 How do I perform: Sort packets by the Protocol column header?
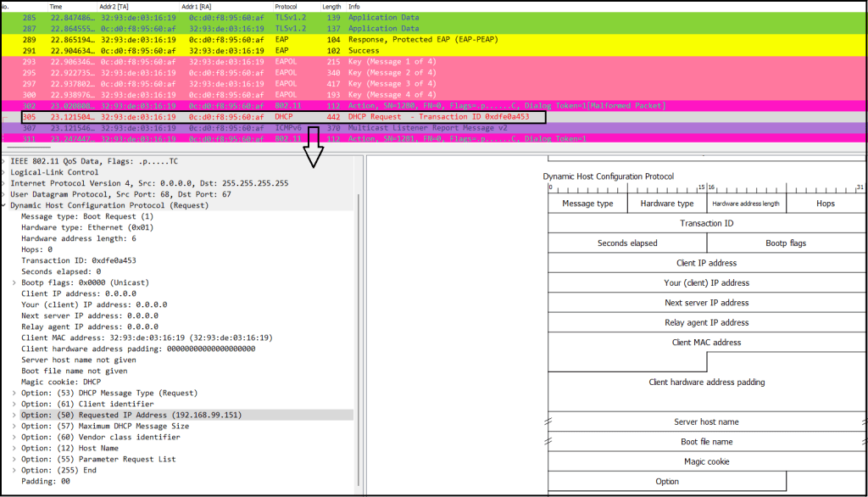[287, 6]
